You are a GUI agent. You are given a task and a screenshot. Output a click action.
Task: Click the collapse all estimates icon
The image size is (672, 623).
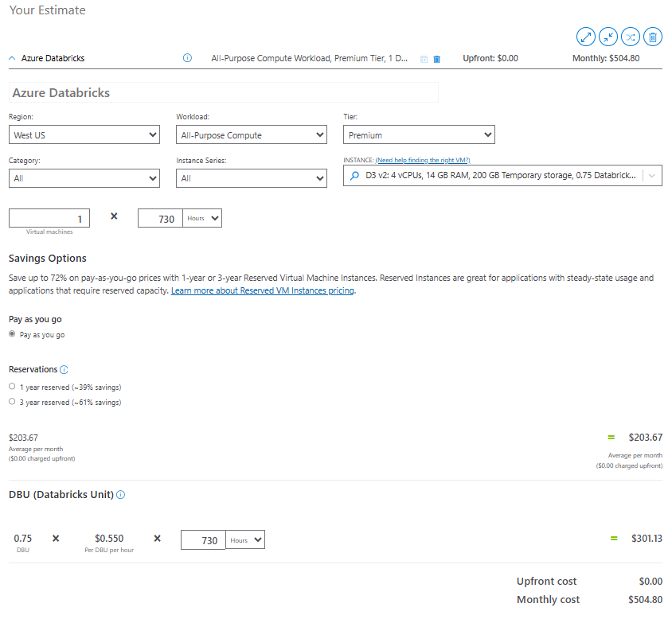(x=608, y=37)
